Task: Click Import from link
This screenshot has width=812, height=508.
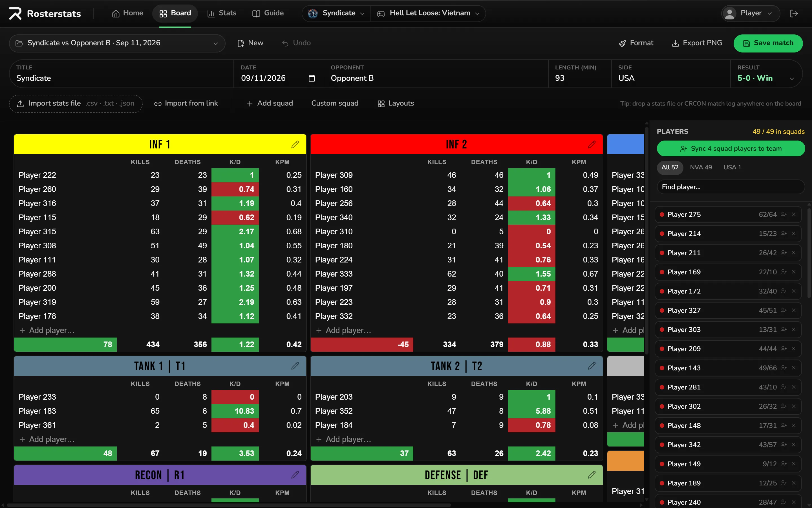Action: tap(186, 104)
